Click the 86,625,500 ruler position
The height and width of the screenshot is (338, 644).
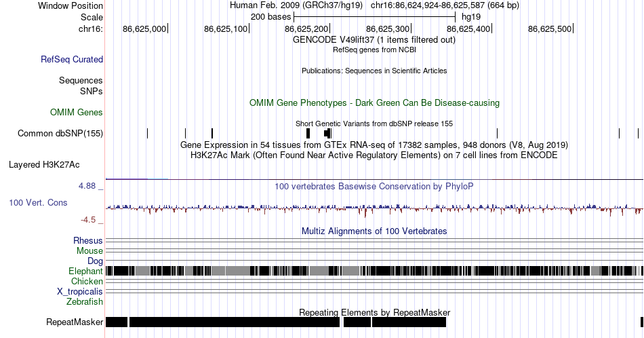pyautogui.click(x=550, y=29)
